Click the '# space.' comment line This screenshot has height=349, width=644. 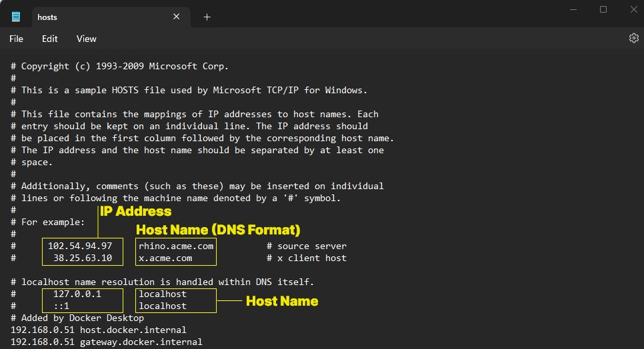pyautogui.click(x=31, y=162)
